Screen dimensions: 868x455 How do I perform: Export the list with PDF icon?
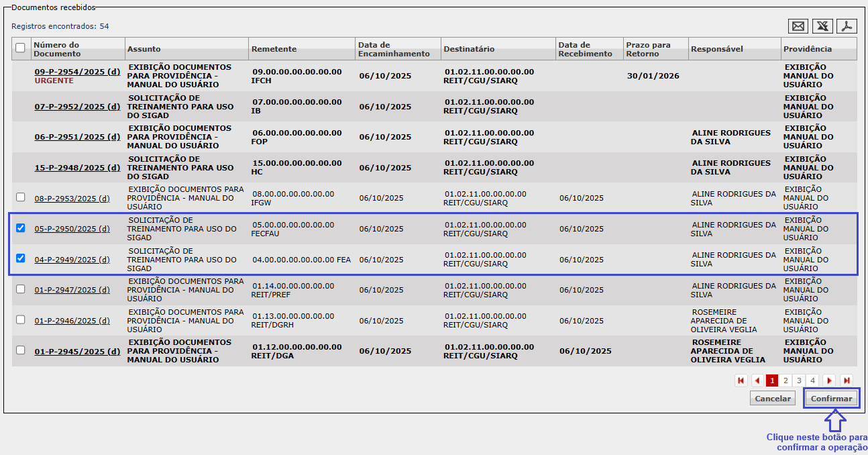tap(847, 26)
